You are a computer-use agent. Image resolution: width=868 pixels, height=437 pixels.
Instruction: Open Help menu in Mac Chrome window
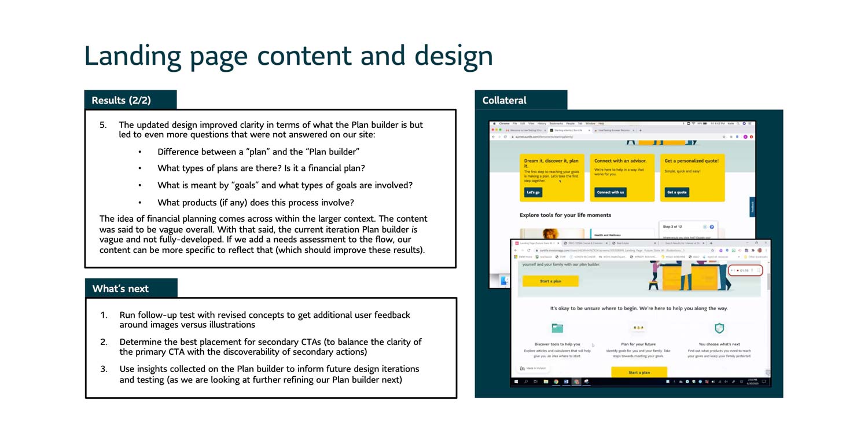tap(601, 123)
